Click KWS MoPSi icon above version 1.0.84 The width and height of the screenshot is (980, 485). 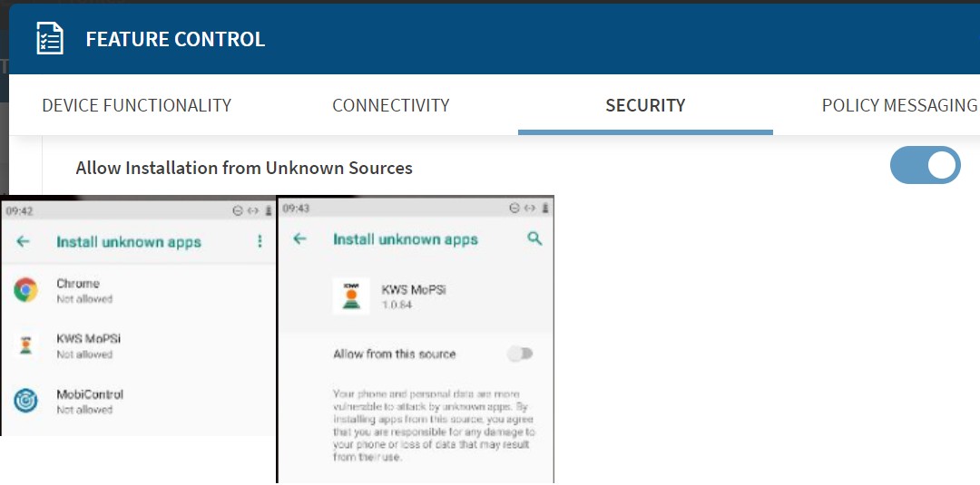click(350, 296)
